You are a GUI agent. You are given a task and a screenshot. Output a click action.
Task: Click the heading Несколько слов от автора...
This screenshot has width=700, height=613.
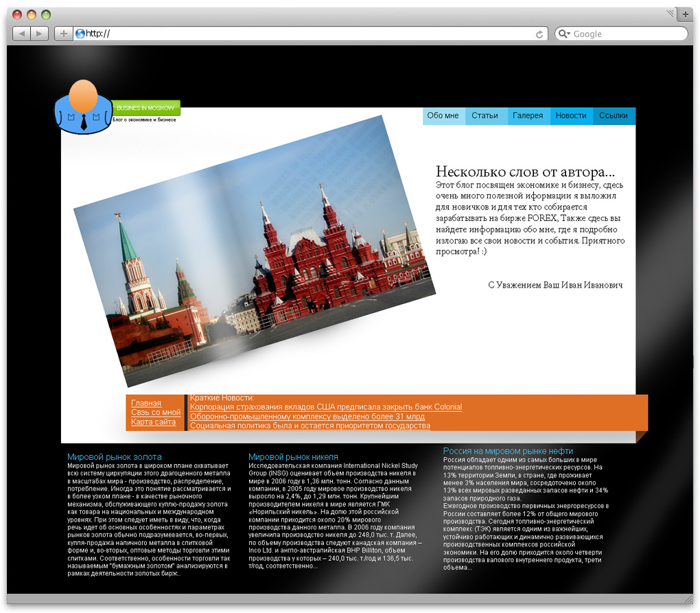tap(525, 172)
